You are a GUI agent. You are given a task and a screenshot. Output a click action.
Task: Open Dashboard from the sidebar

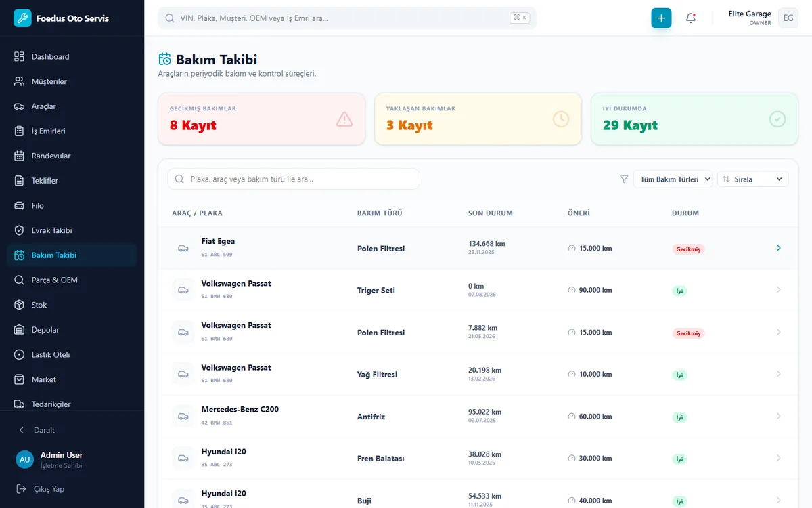point(72,56)
